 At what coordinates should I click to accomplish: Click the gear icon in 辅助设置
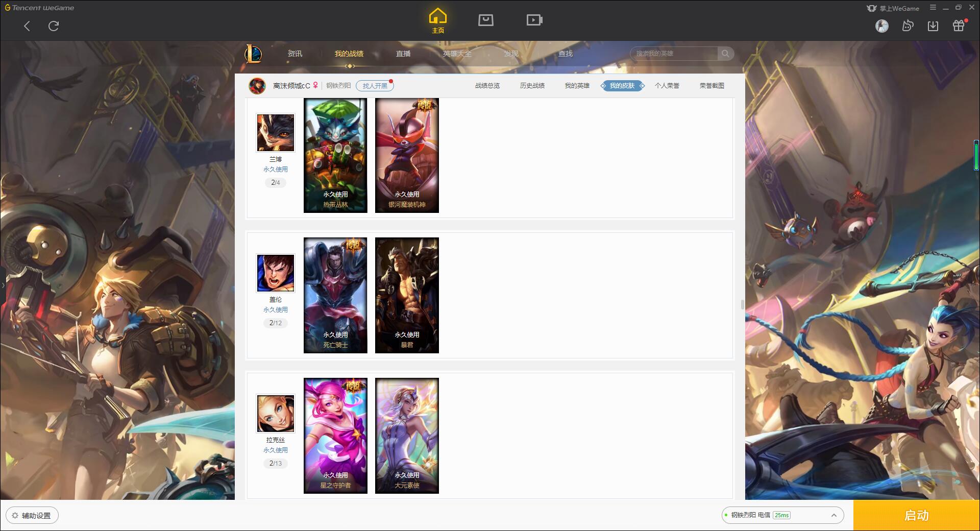tap(15, 515)
